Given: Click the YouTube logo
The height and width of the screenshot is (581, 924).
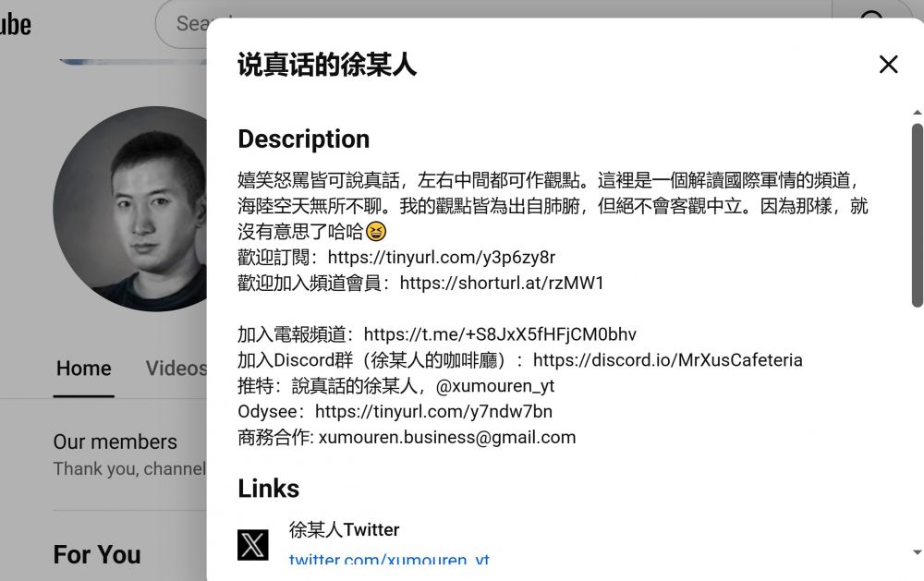Looking at the screenshot, I should (x=14, y=24).
